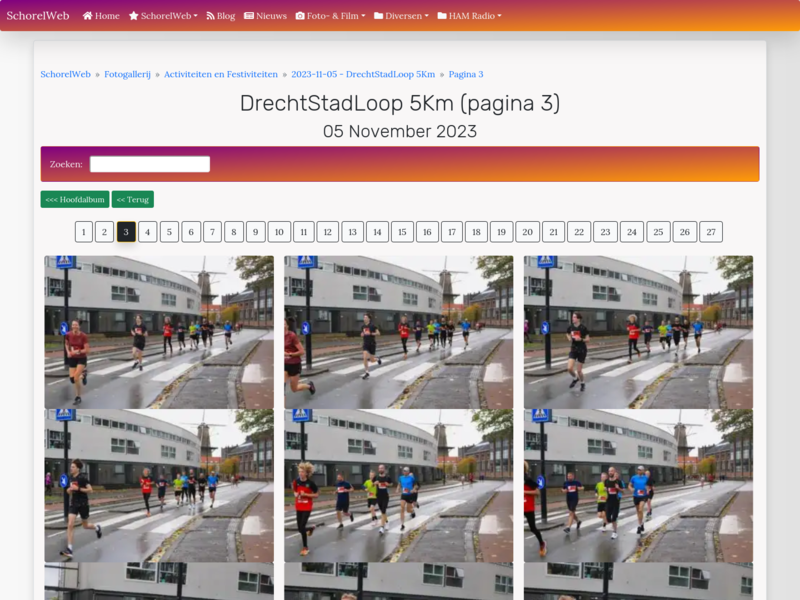Click the RSS icon beside Blog
Image resolution: width=800 pixels, height=600 pixels.
(210, 16)
